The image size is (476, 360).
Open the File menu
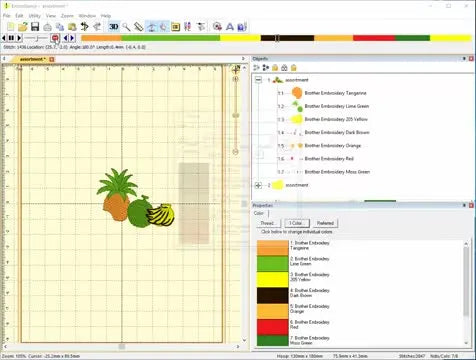7,16
